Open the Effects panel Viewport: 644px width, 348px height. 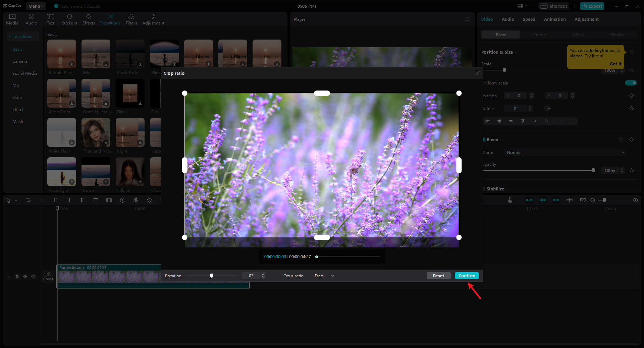point(89,19)
